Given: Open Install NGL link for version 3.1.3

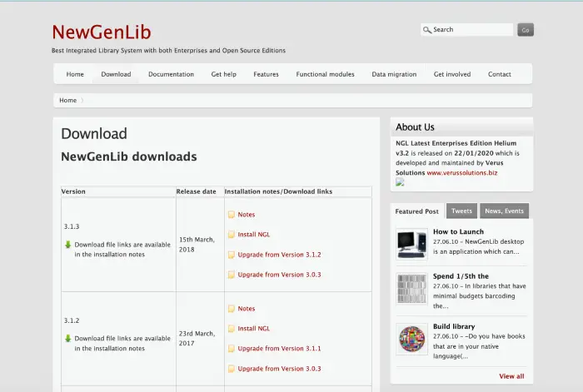Looking at the screenshot, I should 254,235.
